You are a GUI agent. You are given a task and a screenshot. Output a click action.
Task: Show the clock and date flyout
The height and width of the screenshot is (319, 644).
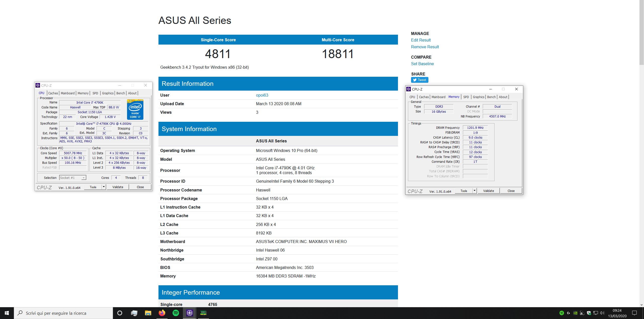(x=617, y=313)
